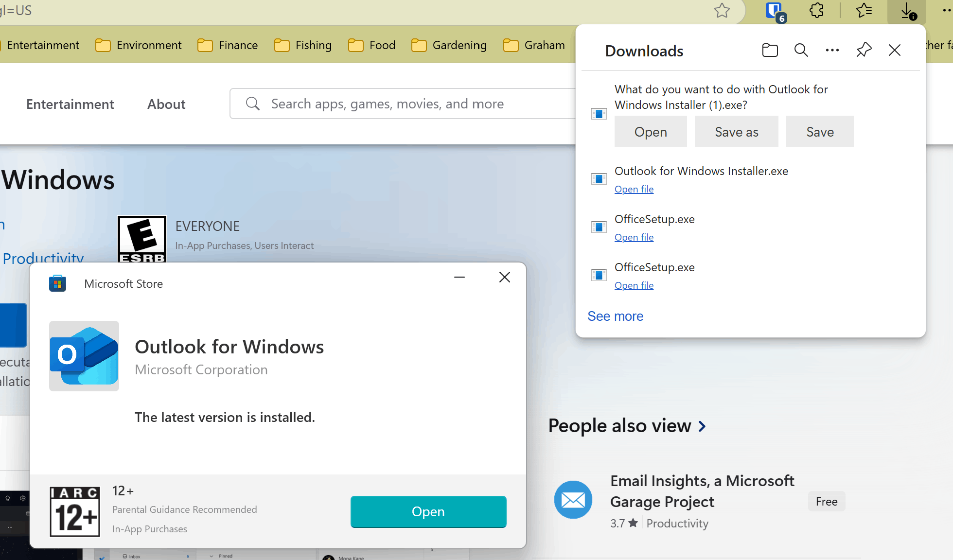
Task: Open OfficeSetup.exe via its Open file link
Action: pos(634,237)
